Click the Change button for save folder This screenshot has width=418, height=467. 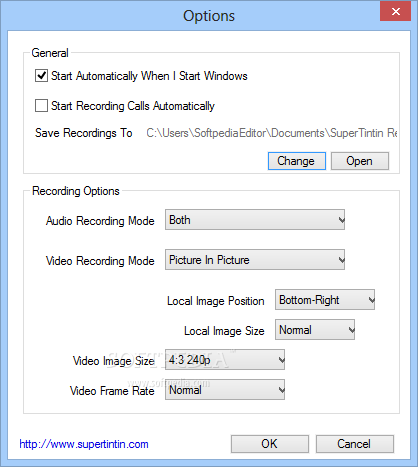click(297, 161)
